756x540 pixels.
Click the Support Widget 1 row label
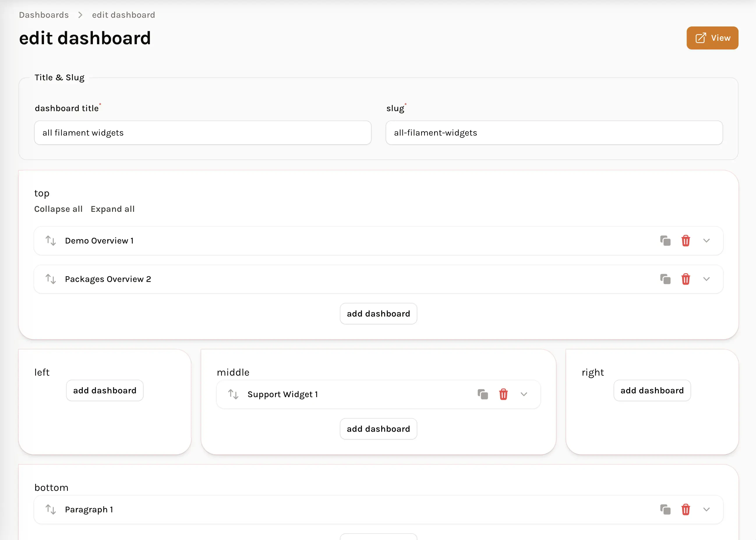[282, 394]
